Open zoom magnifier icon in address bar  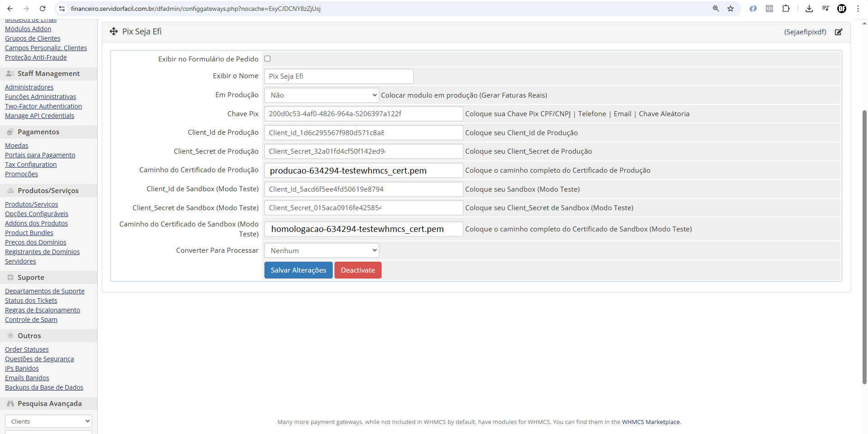716,9
